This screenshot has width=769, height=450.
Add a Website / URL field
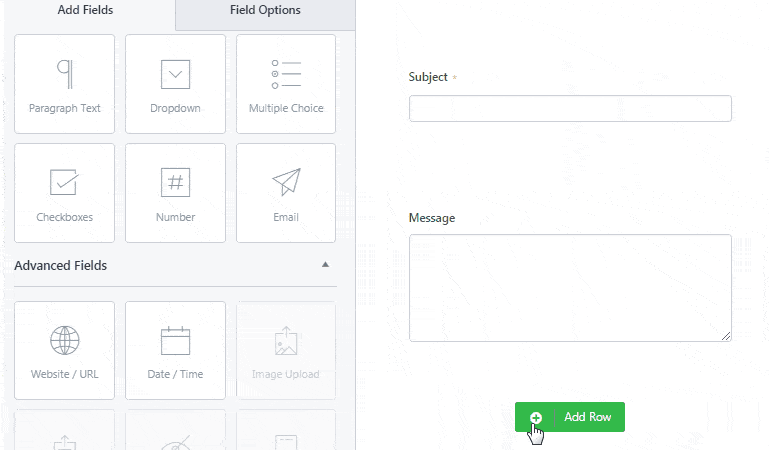coord(64,350)
